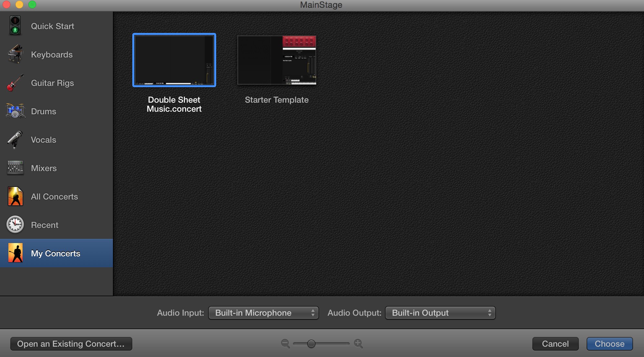Select the Quick Start category label

(53, 26)
